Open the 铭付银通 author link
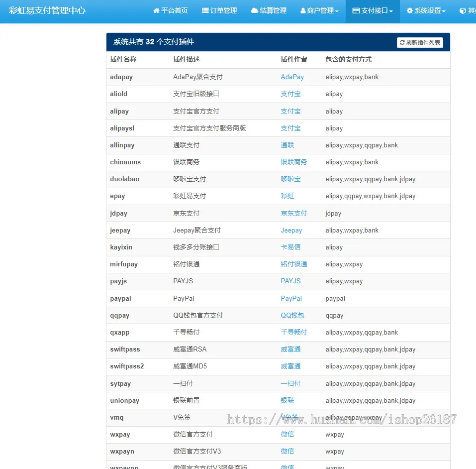This screenshot has width=476, height=469. (293, 264)
